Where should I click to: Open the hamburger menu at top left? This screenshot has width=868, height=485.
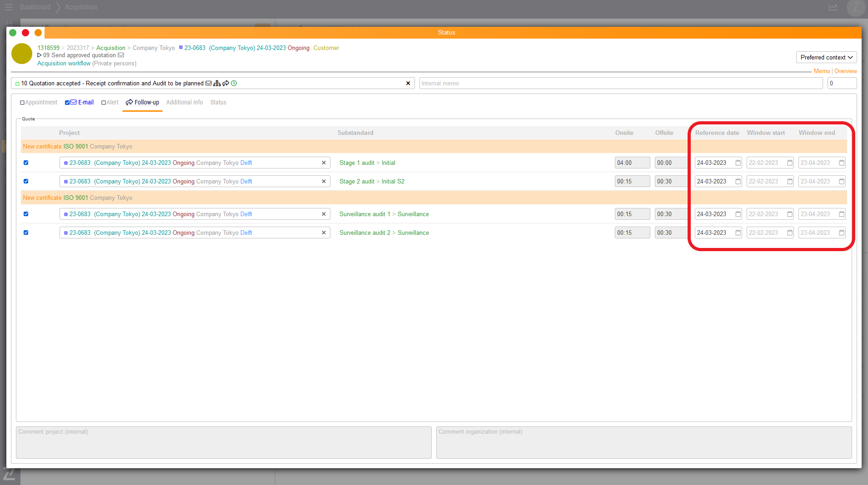tap(9, 7)
